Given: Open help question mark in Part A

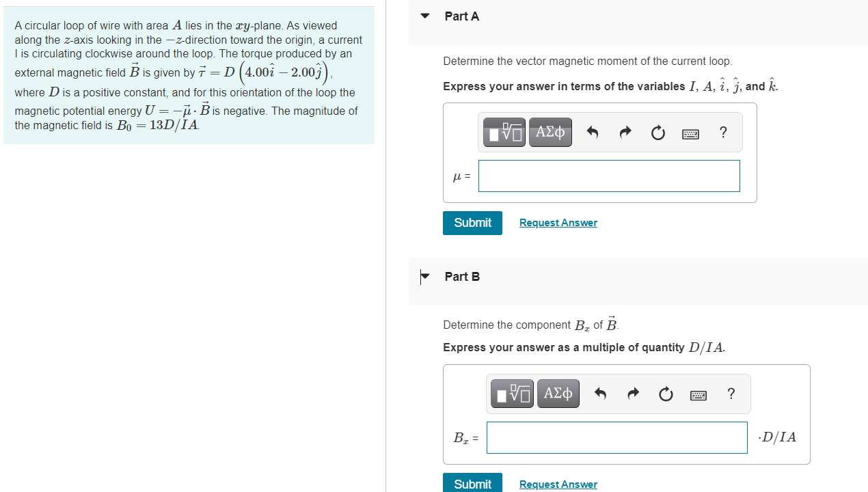Looking at the screenshot, I should [x=723, y=133].
